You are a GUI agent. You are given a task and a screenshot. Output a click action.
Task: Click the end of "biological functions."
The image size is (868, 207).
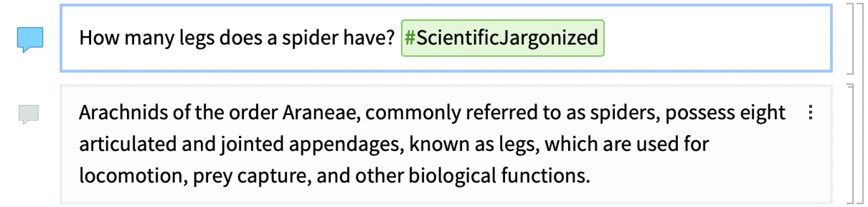(590, 176)
